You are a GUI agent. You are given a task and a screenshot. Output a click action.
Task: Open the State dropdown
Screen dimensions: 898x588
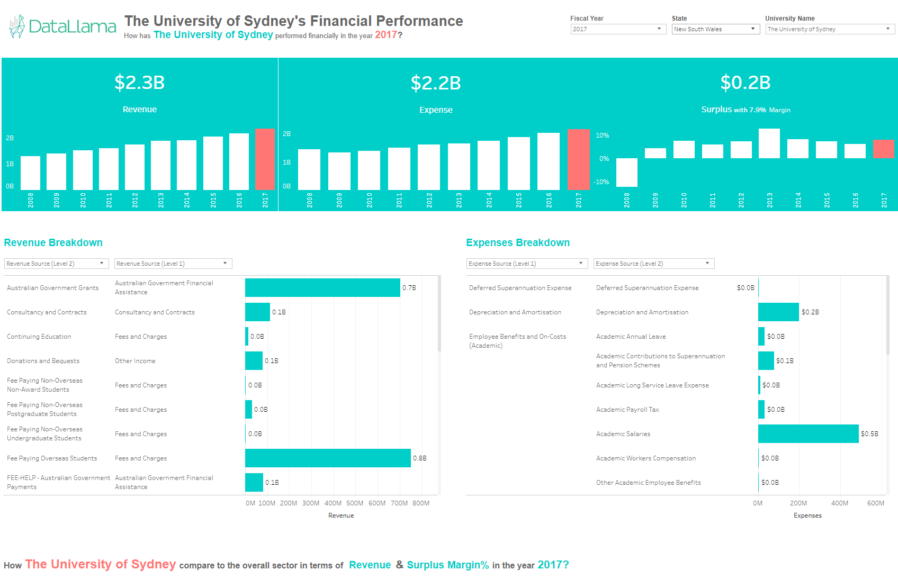(716, 29)
